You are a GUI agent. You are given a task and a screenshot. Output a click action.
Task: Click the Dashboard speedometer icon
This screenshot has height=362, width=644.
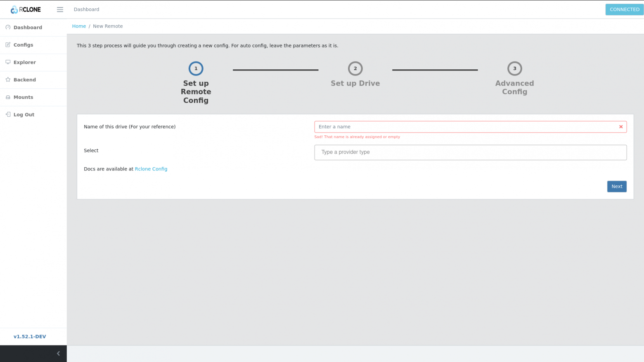pos(8,27)
